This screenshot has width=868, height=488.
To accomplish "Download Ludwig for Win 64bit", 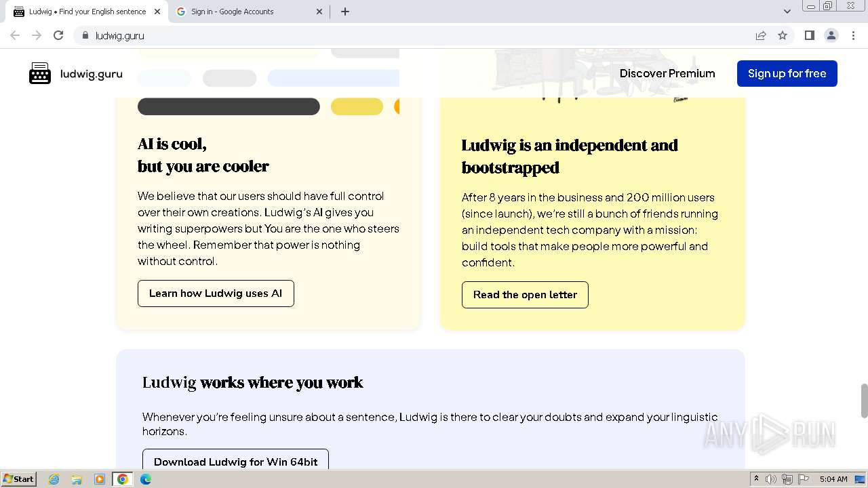I will (x=235, y=460).
